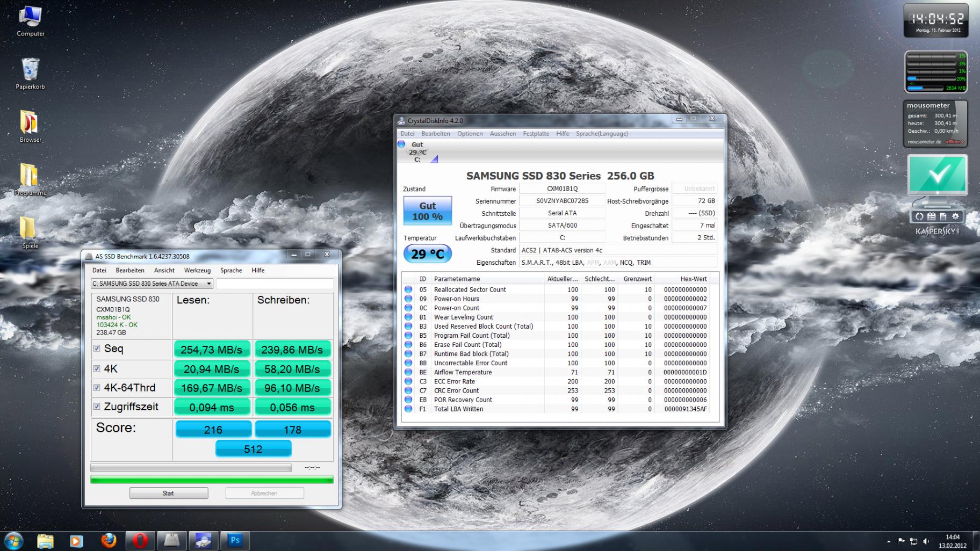This screenshot has width=980, height=551.
Task: Open the Computer desktop icon
Action: tap(31, 21)
